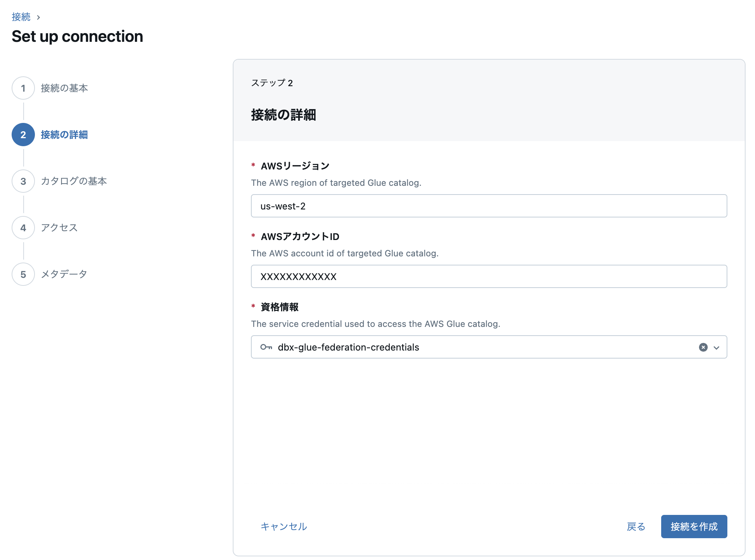Select the 接続の基本 step label
Viewport: 755px width, 560px height.
point(64,88)
